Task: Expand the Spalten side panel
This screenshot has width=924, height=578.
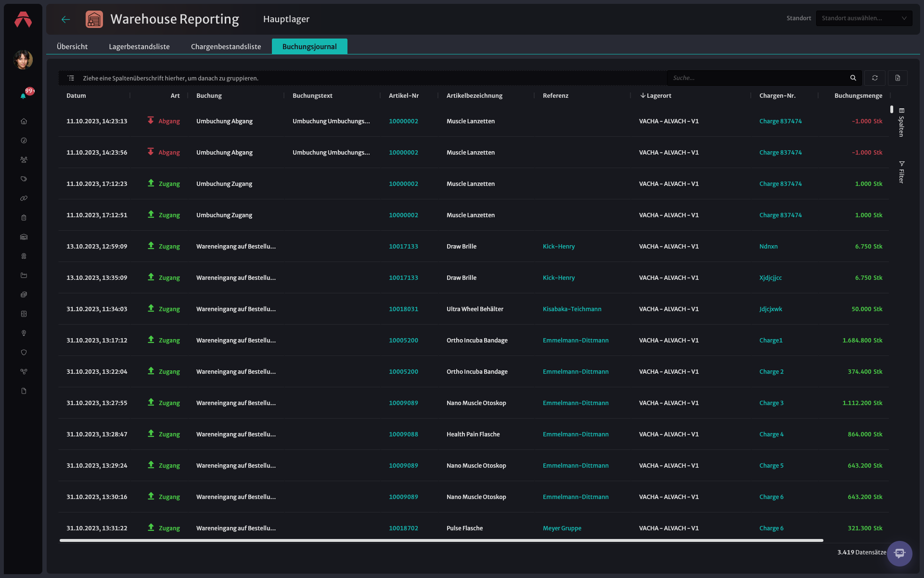Action: click(x=901, y=122)
